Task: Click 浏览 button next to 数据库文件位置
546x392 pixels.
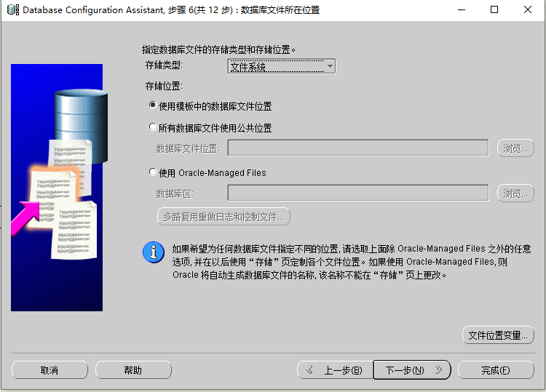Action: click(x=515, y=148)
